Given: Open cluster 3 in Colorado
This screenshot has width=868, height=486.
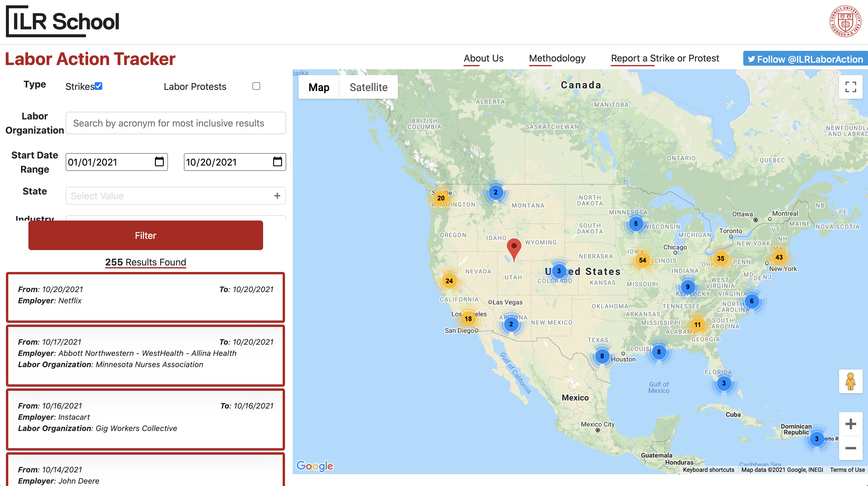Looking at the screenshot, I should [x=559, y=271].
